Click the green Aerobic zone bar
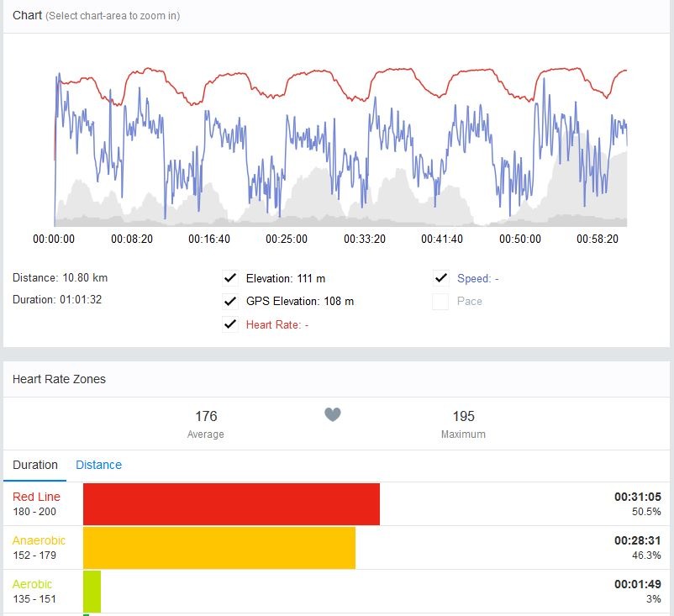Image resolution: width=674 pixels, height=616 pixels. 92,591
